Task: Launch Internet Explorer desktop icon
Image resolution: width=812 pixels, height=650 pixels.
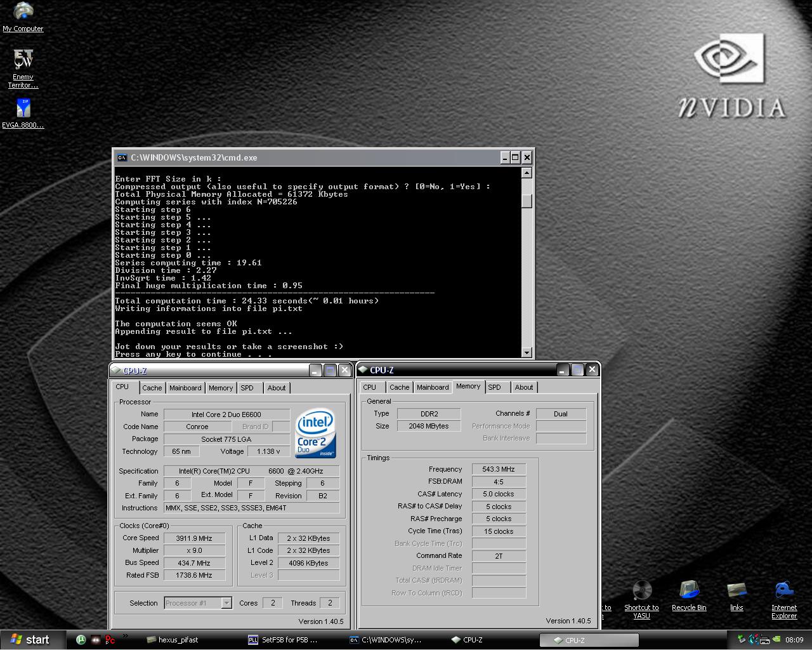Action: (x=784, y=600)
